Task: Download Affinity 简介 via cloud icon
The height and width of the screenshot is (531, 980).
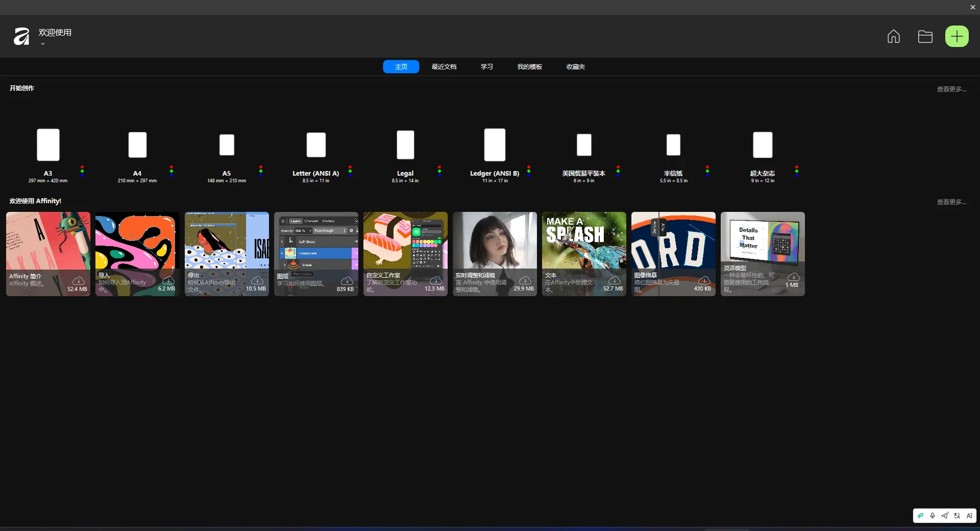Action: tap(79, 281)
